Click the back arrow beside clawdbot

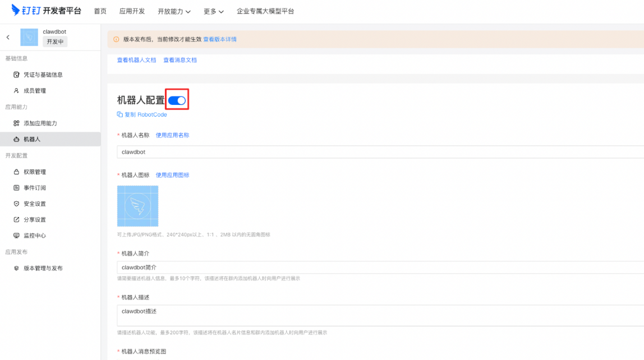[x=8, y=37]
